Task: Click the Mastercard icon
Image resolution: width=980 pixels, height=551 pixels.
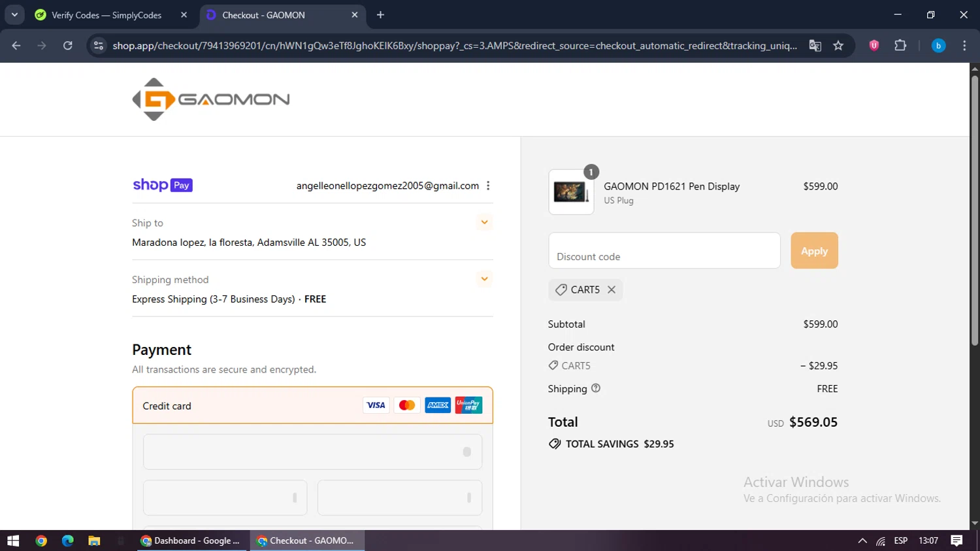Action: 407,405
